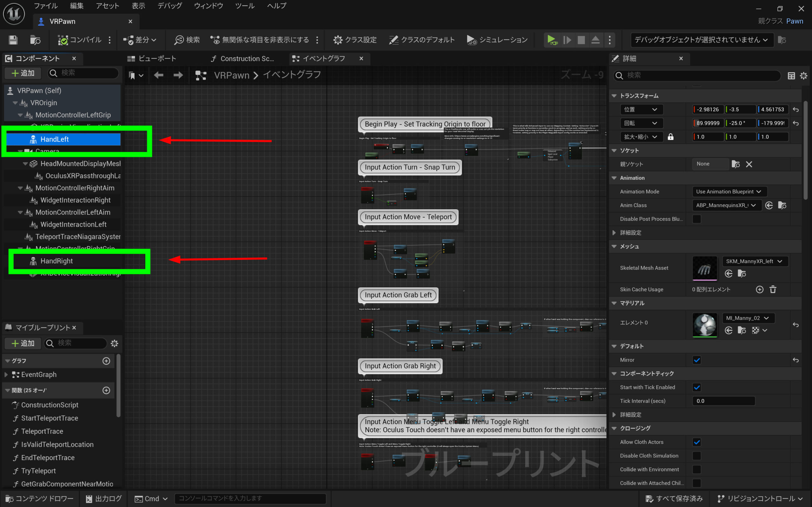This screenshot has height=507, width=812.
Task: Switch to the ビューポート tab
Action: coord(152,59)
